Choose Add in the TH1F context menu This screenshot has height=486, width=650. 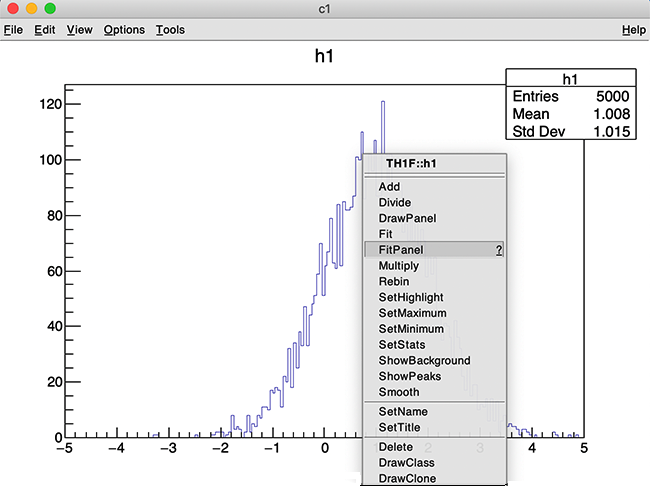(389, 187)
